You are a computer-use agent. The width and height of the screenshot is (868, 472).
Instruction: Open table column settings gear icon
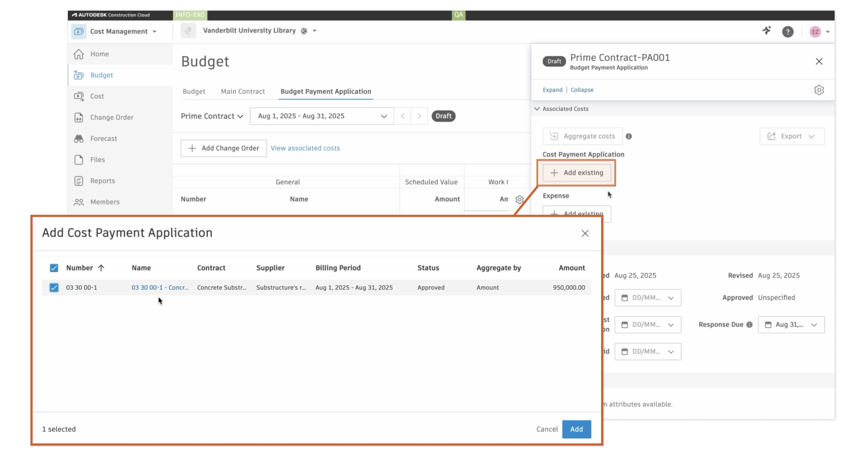(x=519, y=199)
